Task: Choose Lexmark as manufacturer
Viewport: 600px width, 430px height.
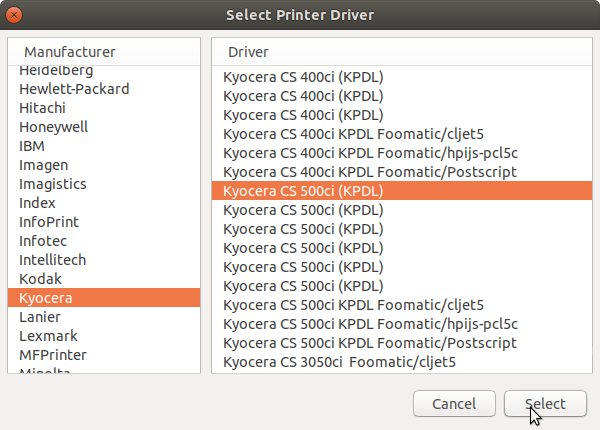Action: click(x=104, y=336)
